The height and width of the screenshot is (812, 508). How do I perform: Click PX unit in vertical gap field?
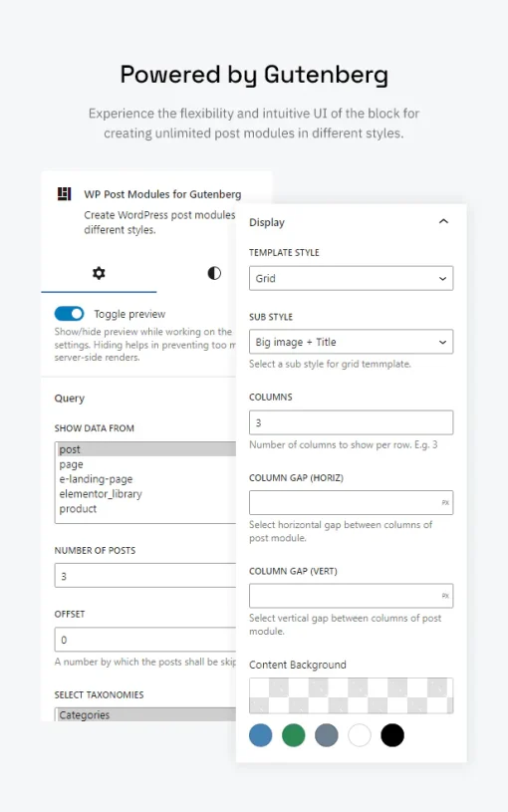[x=445, y=596]
